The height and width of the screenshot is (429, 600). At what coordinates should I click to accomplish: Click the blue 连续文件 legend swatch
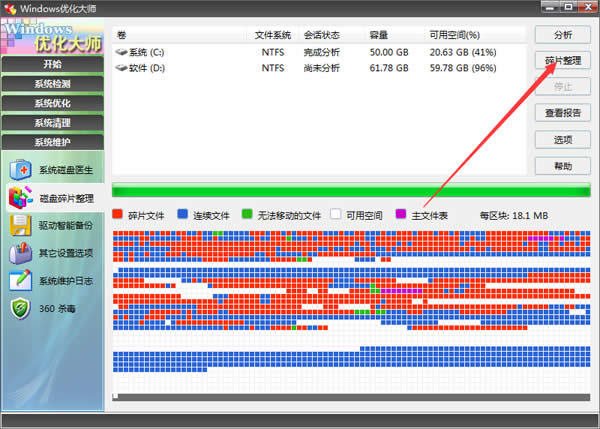coord(183,214)
